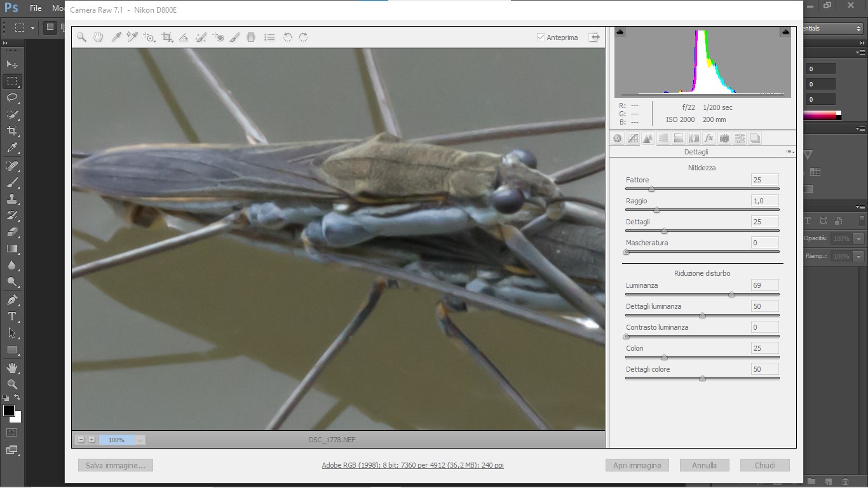The height and width of the screenshot is (488, 868).
Task: Select the Adjustment Brush tool
Action: click(234, 37)
